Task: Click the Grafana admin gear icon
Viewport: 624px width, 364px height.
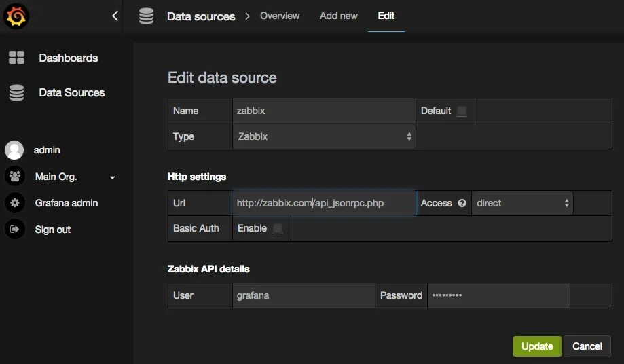Action: (x=14, y=203)
